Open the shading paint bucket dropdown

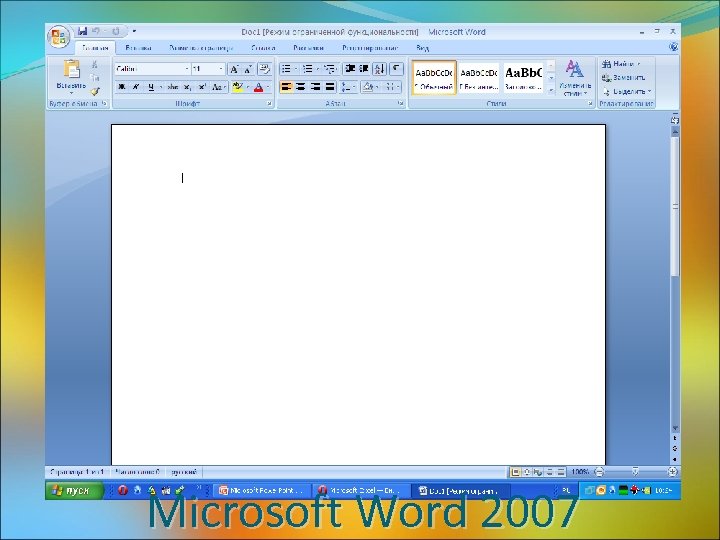tap(376, 87)
